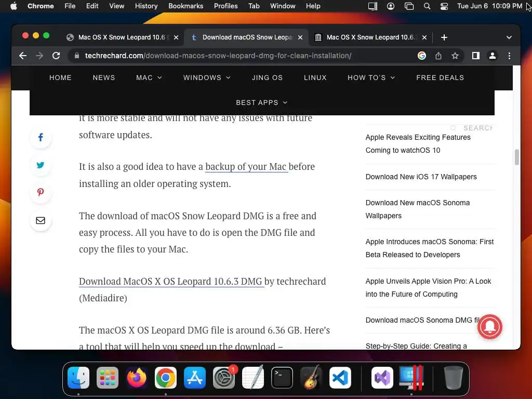Share article via Twitter bird icon
The height and width of the screenshot is (399, 532).
tap(41, 165)
